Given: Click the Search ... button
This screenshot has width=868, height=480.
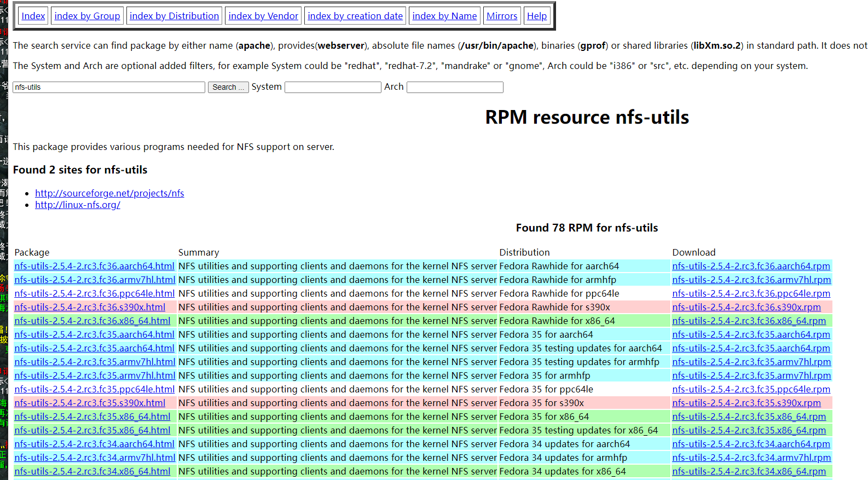Looking at the screenshot, I should pos(228,87).
